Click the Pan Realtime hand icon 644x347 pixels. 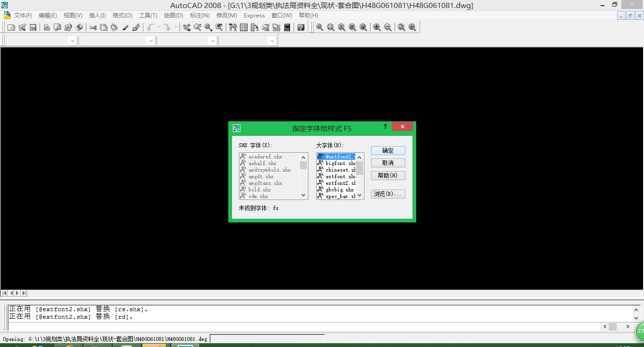[187, 27]
